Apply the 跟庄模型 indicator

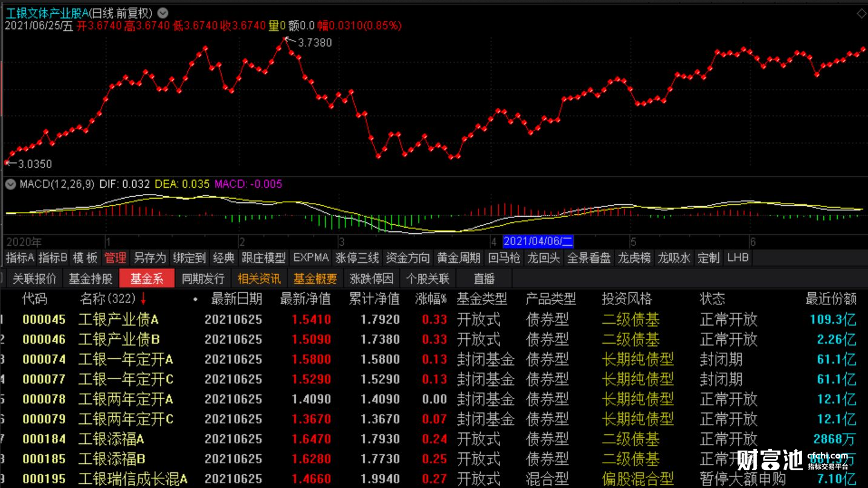click(264, 258)
